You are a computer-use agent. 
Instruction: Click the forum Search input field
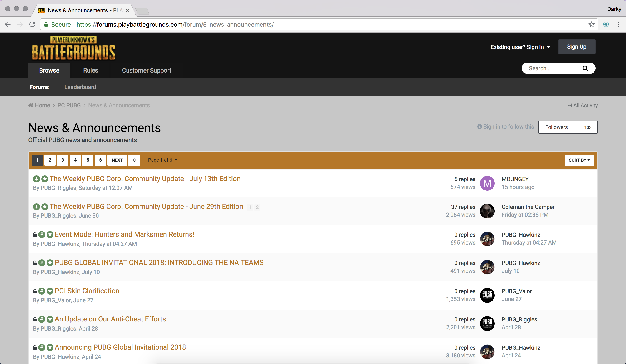(x=553, y=69)
